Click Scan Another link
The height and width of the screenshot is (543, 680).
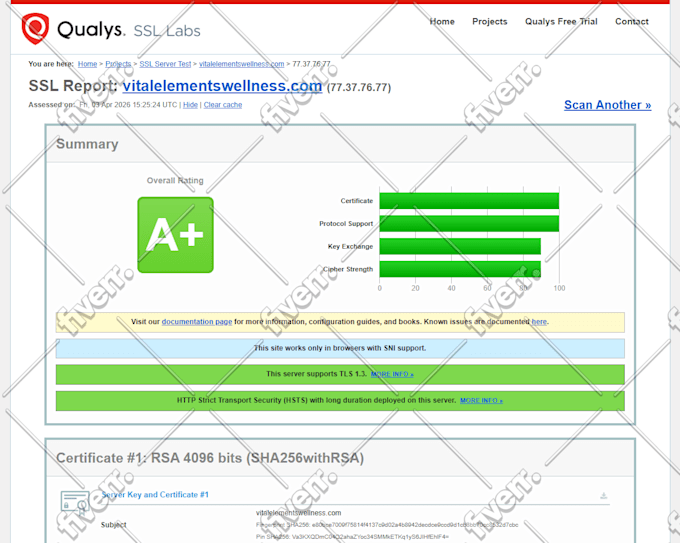click(x=608, y=105)
